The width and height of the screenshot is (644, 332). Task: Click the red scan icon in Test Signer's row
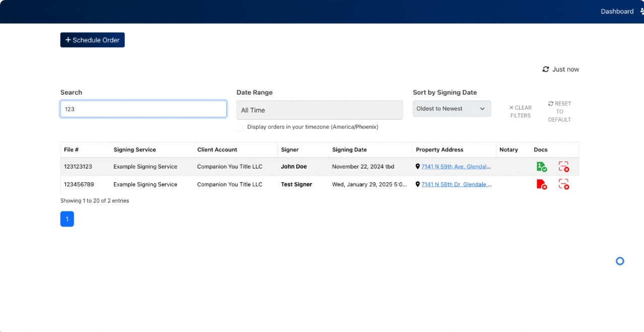tap(563, 185)
